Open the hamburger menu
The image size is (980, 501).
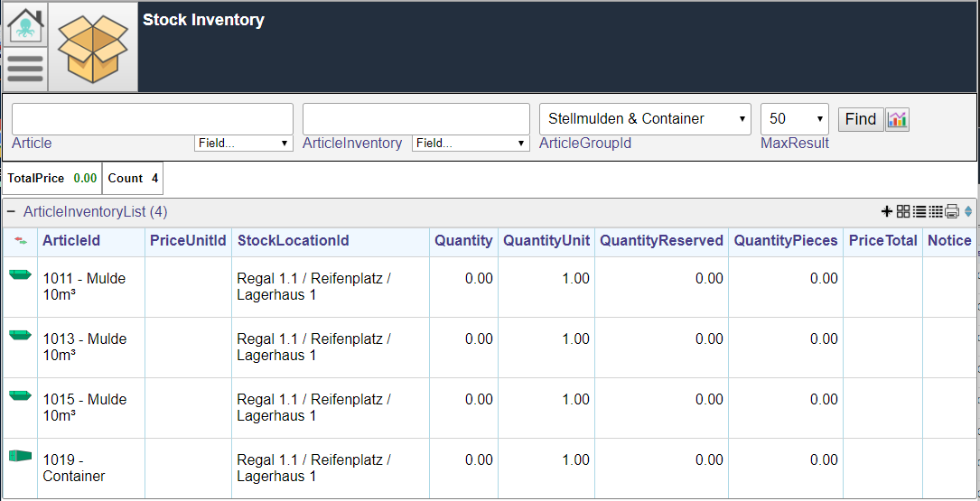coord(25,70)
